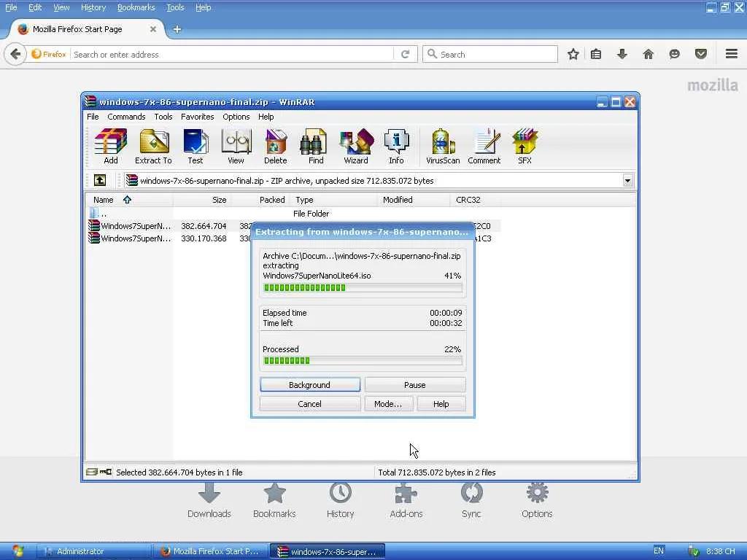Click the file extraction progress bar at 41%
747x560 pixels.
click(363, 287)
